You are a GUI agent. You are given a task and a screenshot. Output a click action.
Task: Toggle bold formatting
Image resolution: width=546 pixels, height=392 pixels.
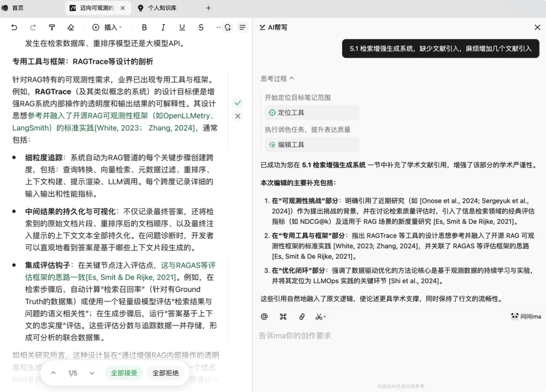(x=144, y=27)
